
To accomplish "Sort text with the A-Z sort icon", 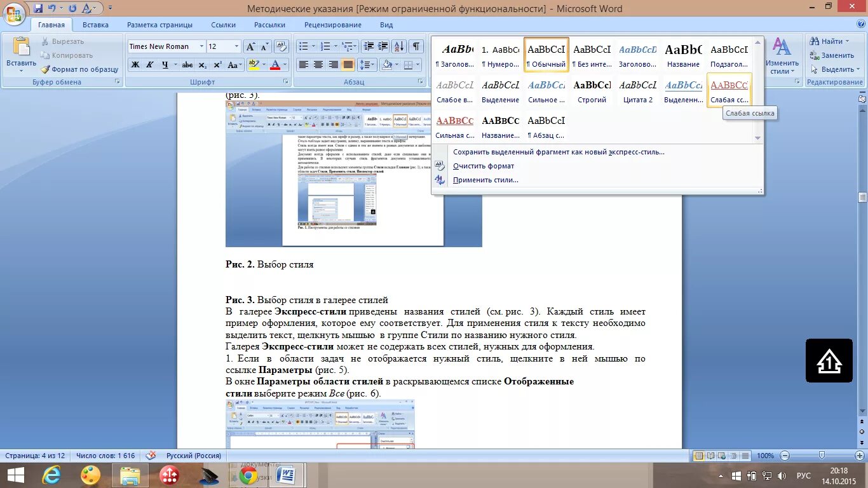I will (399, 46).
